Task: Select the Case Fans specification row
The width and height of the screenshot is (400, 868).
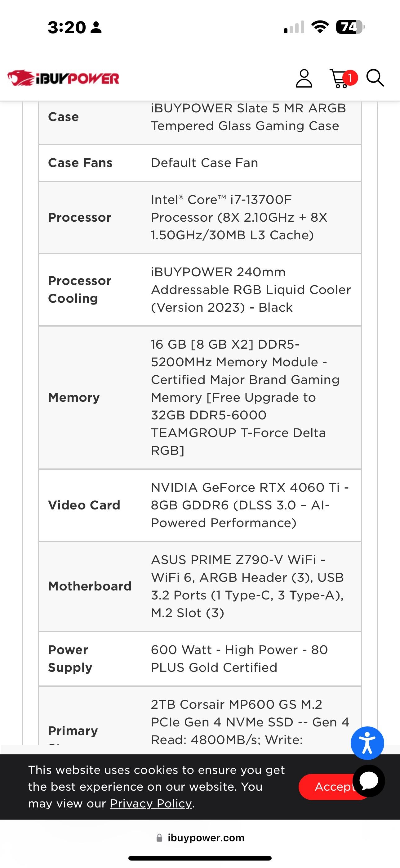Action: coord(200,163)
